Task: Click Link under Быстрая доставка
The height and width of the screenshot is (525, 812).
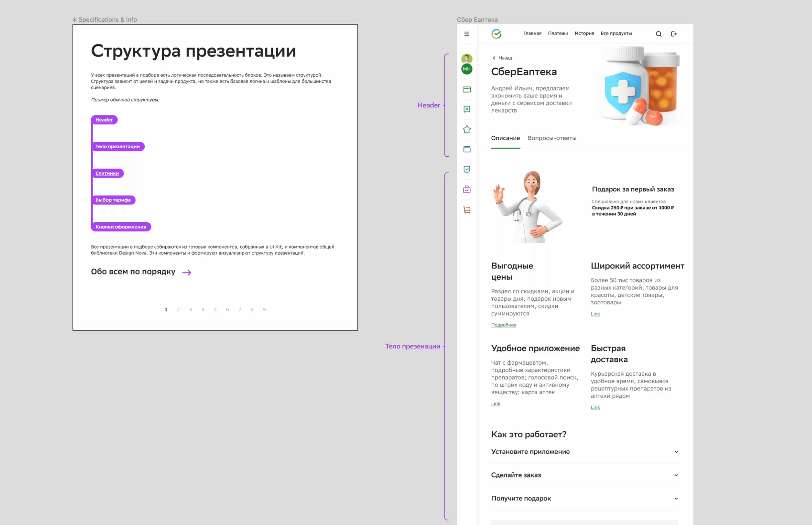Action: tap(595, 408)
